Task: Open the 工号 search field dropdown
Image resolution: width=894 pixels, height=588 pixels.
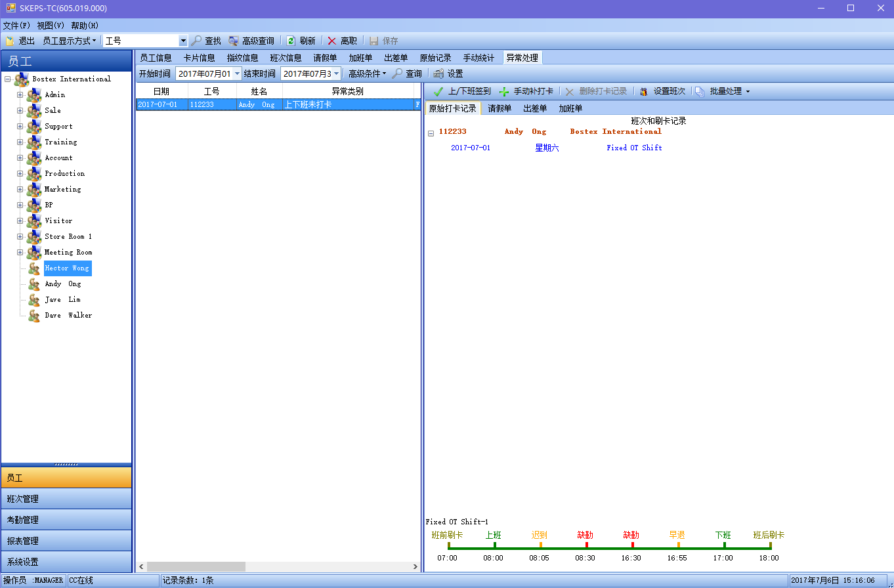Action: pos(183,41)
